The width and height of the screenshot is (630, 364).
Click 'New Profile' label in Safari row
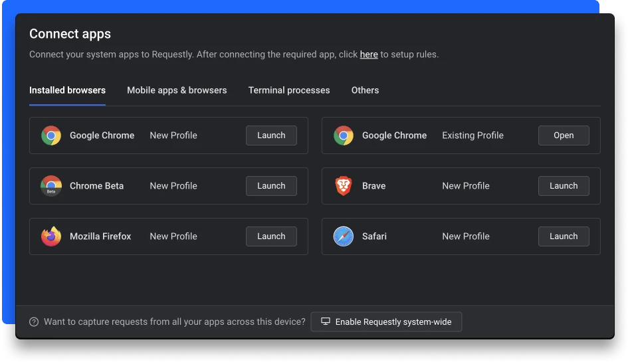click(x=466, y=236)
